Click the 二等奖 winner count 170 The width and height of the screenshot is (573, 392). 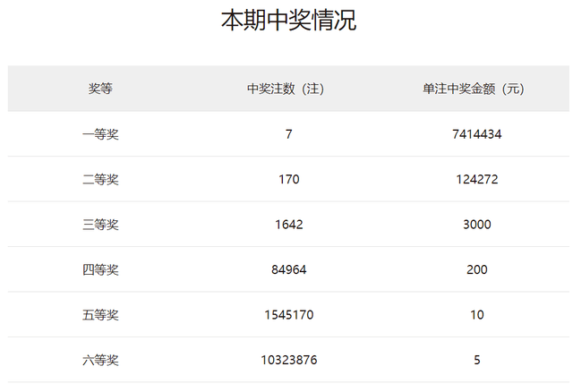[x=288, y=179]
